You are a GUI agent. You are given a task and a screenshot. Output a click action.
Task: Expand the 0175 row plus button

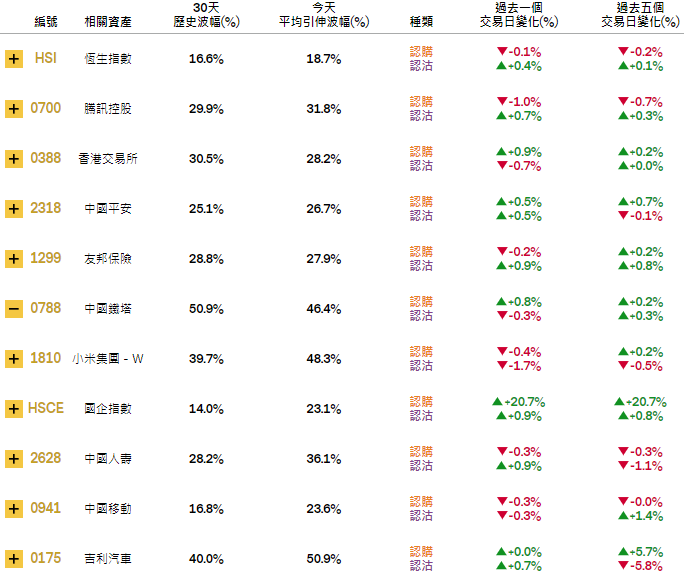[14, 558]
